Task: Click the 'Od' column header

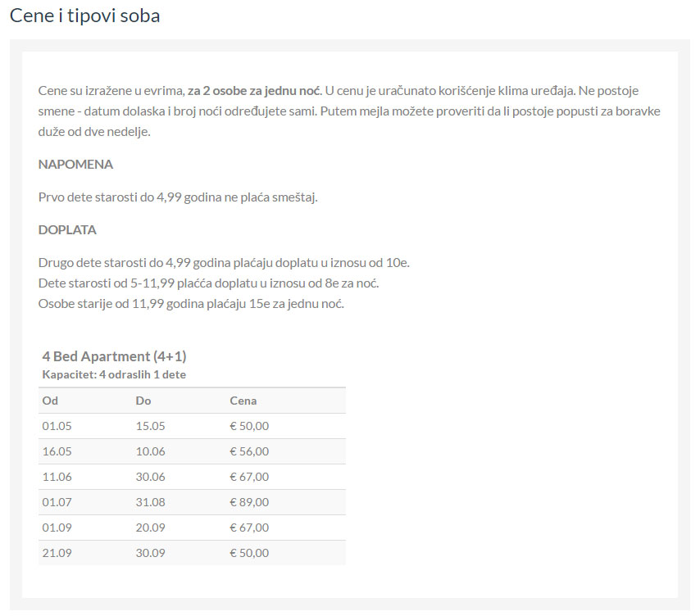Action: pos(50,401)
